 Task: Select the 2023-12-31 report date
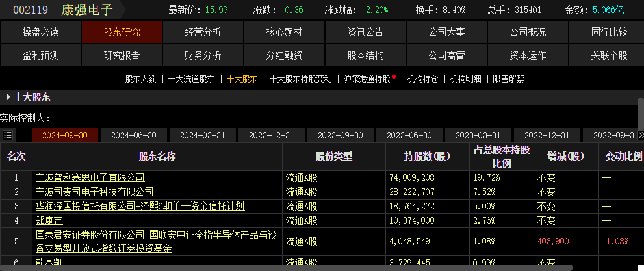coord(272,135)
